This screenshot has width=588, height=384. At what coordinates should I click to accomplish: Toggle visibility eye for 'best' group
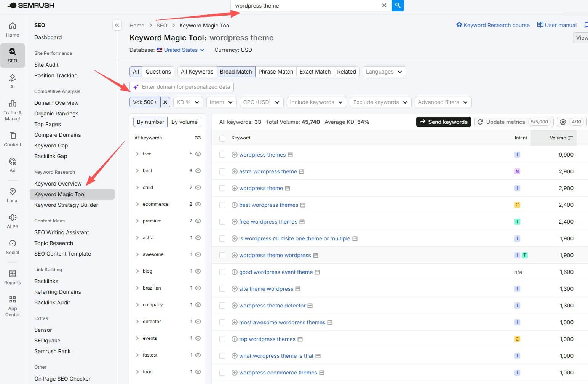tap(198, 171)
